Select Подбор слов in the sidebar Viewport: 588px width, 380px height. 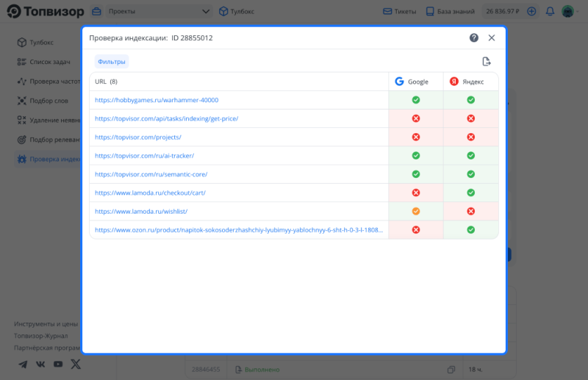click(43, 101)
